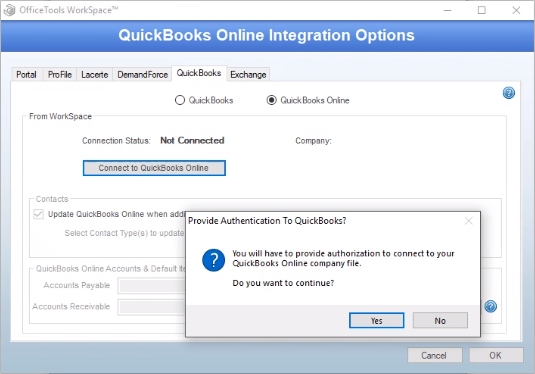This screenshot has width=535, height=374.
Task: Click the help icon near the tab panel corner
Action: [508, 93]
